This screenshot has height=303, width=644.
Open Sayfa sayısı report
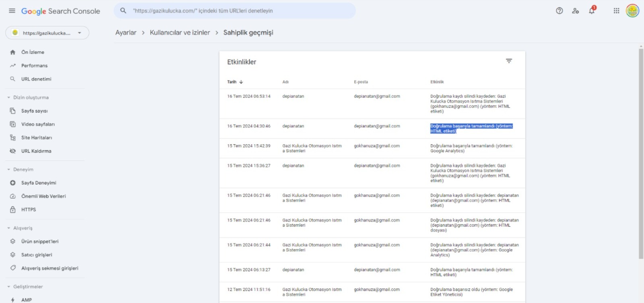click(x=34, y=111)
